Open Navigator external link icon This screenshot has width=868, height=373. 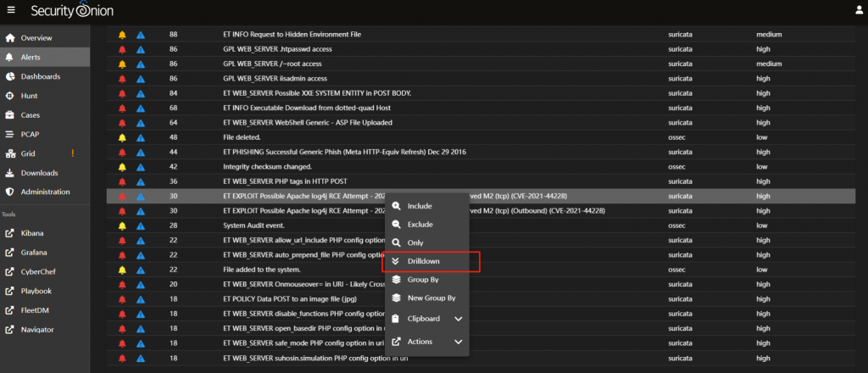[9, 330]
